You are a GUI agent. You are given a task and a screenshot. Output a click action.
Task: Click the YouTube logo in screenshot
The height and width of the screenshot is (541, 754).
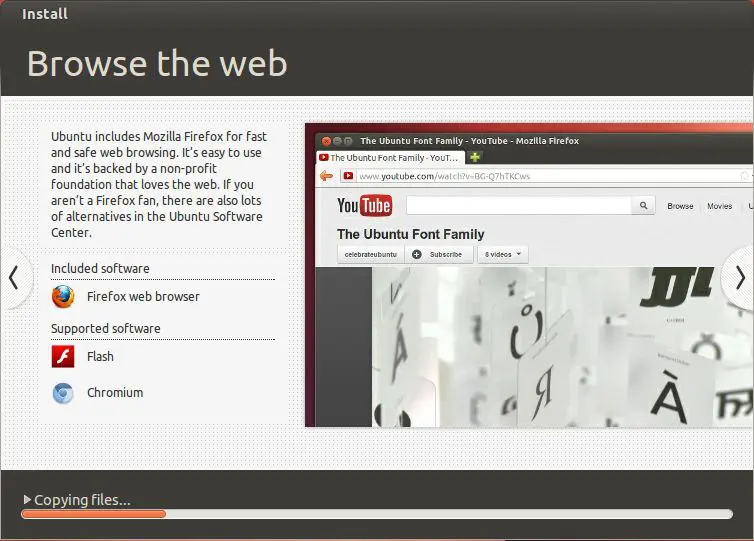click(364, 206)
